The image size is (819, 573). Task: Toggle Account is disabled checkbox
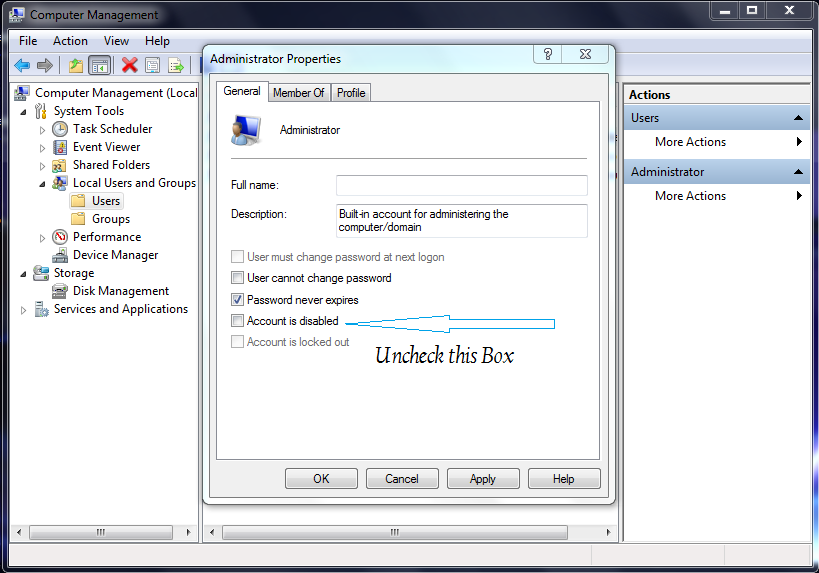coord(237,321)
